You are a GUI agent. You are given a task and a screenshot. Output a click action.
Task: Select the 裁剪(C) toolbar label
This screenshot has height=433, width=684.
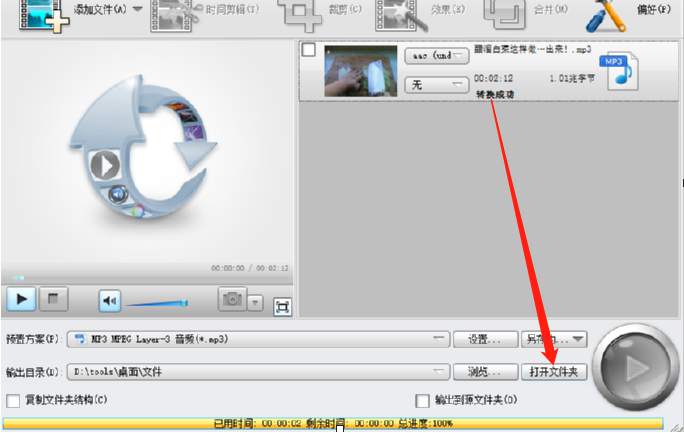(x=345, y=9)
